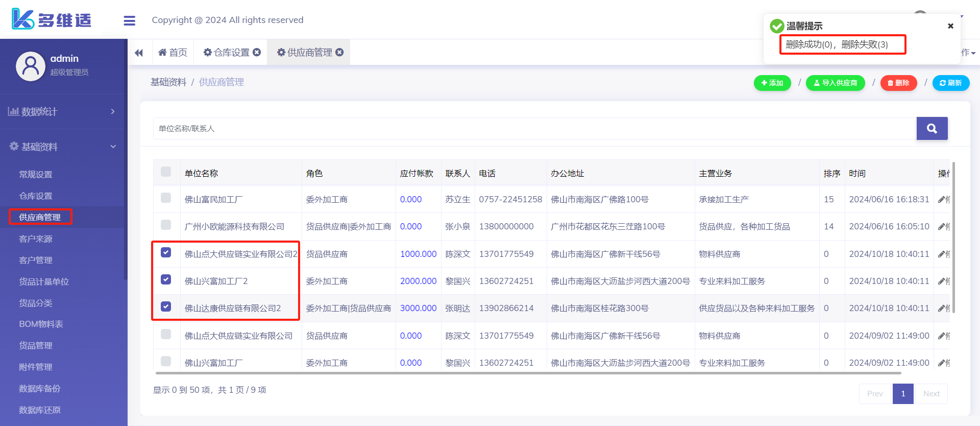Collapse the 基础资料 sidebar section
The image size is (980, 426).
[62, 147]
